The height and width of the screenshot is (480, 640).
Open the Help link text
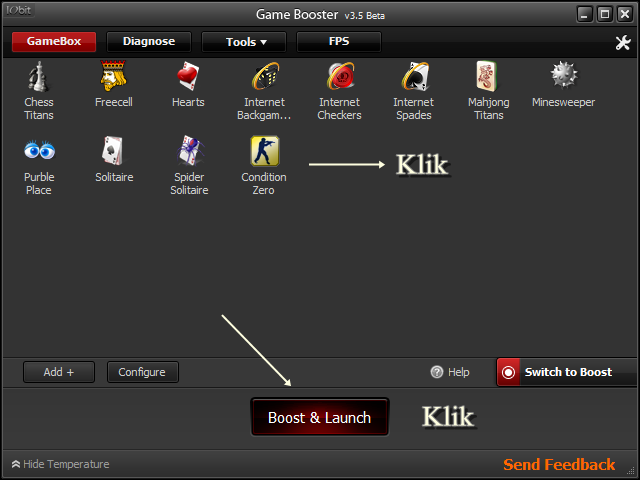tap(459, 372)
